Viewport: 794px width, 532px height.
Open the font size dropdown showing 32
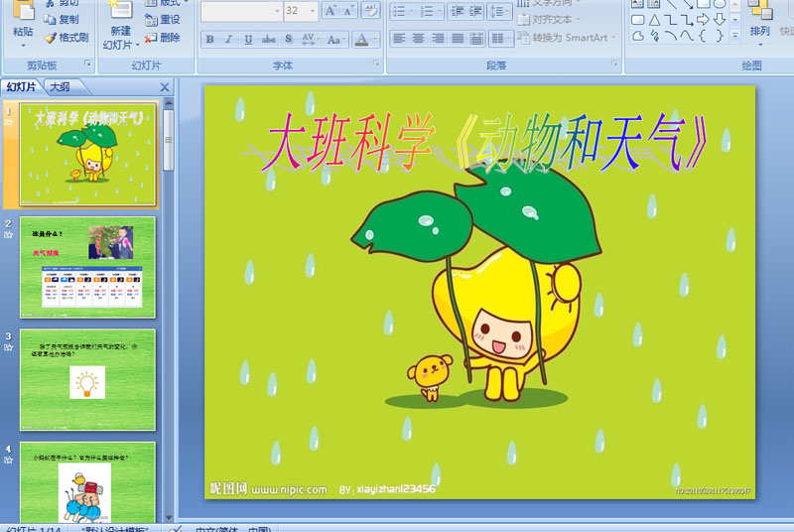pyautogui.click(x=313, y=11)
